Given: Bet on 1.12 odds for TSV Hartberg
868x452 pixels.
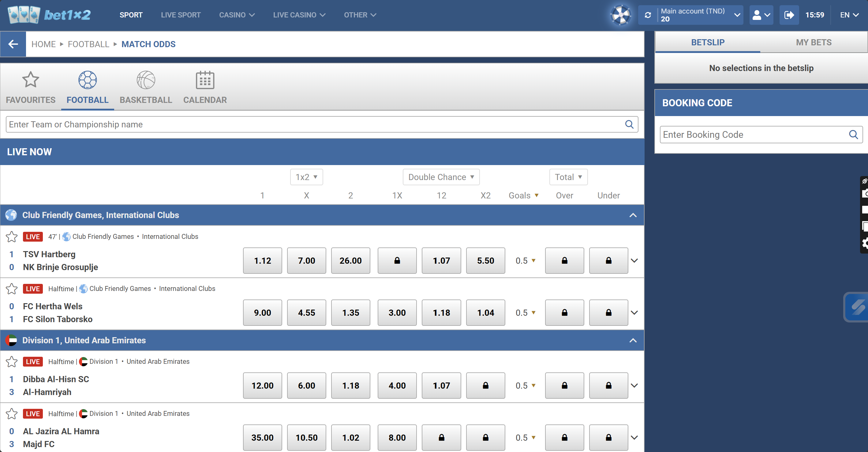Looking at the screenshot, I should [x=262, y=261].
